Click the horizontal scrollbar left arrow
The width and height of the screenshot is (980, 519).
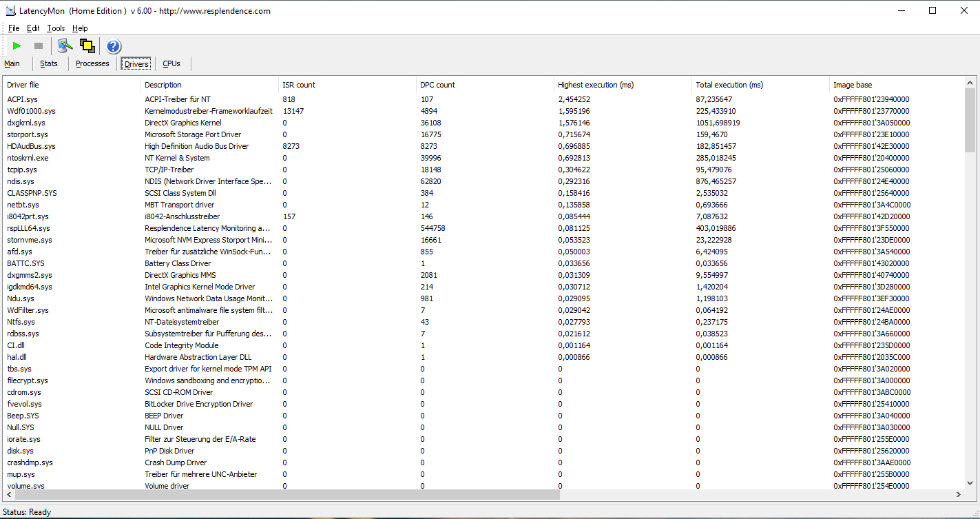[9, 495]
